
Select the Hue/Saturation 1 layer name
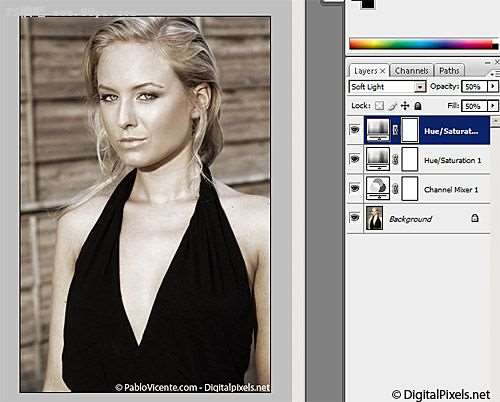(x=452, y=160)
